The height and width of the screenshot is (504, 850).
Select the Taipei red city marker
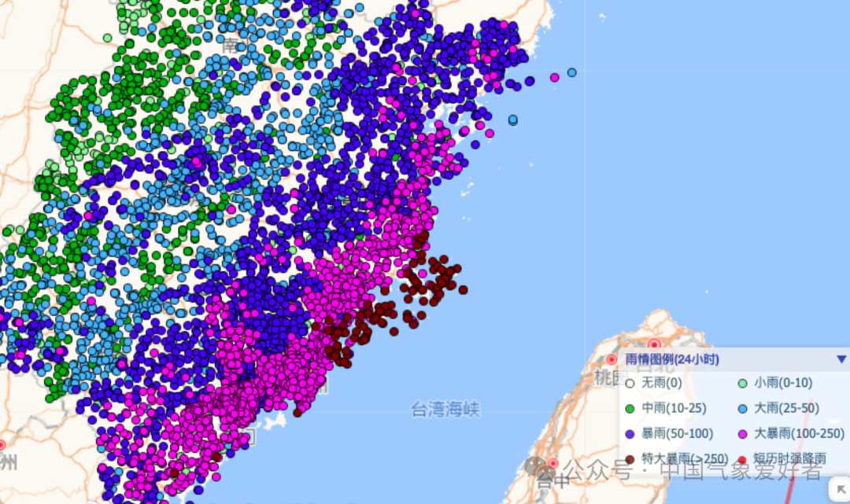coord(654,344)
